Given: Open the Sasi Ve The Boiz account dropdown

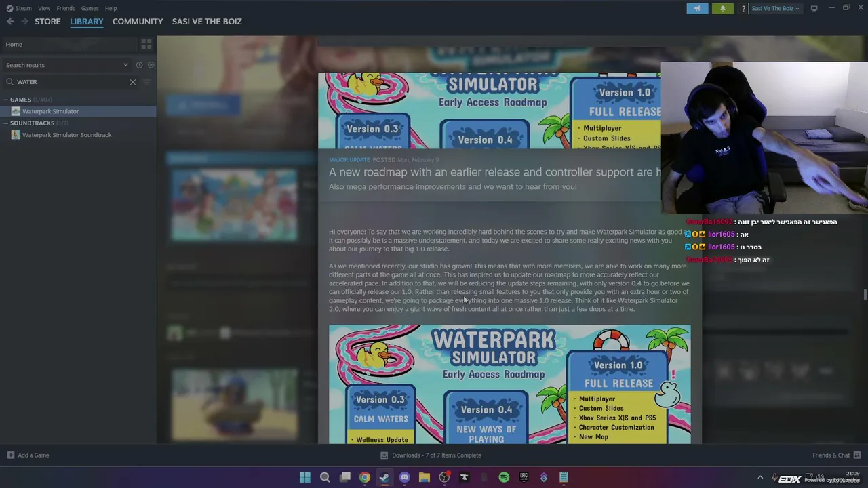Looking at the screenshot, I should click(x=775, y=8).
